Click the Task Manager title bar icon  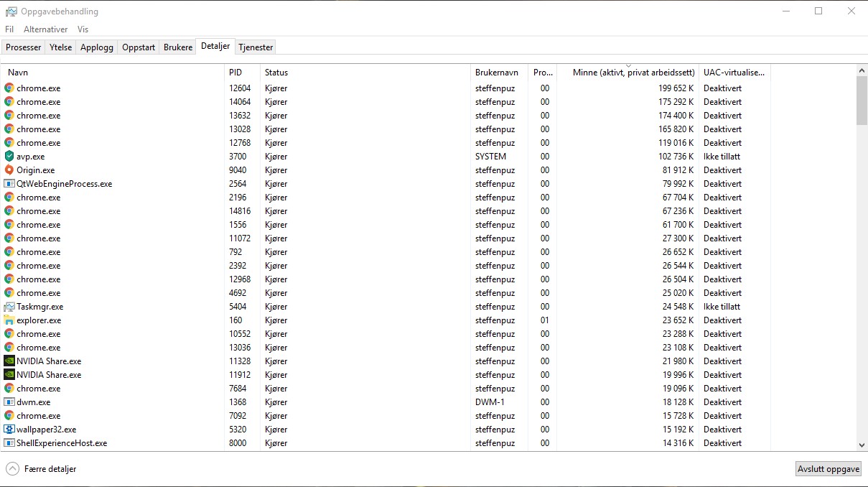point(11,11)
